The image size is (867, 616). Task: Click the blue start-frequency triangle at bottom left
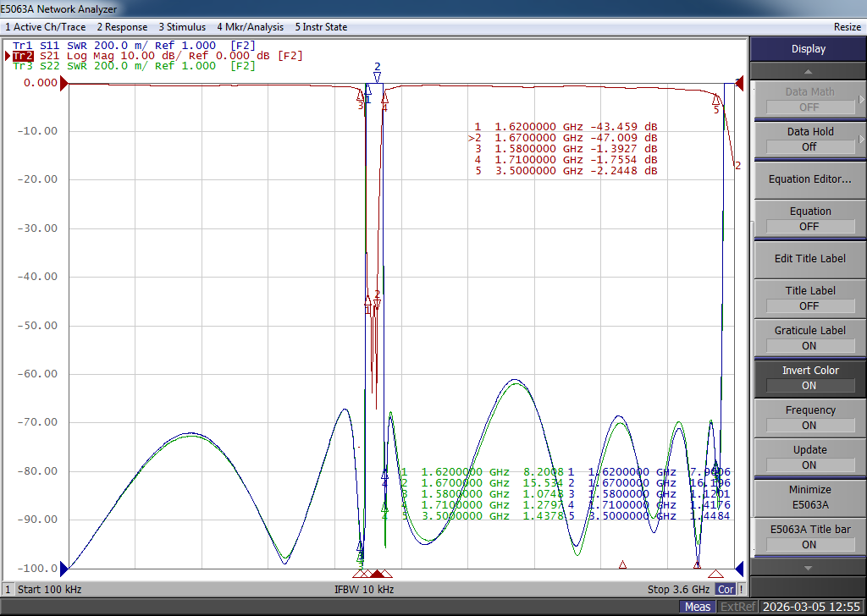coord(64,568)
